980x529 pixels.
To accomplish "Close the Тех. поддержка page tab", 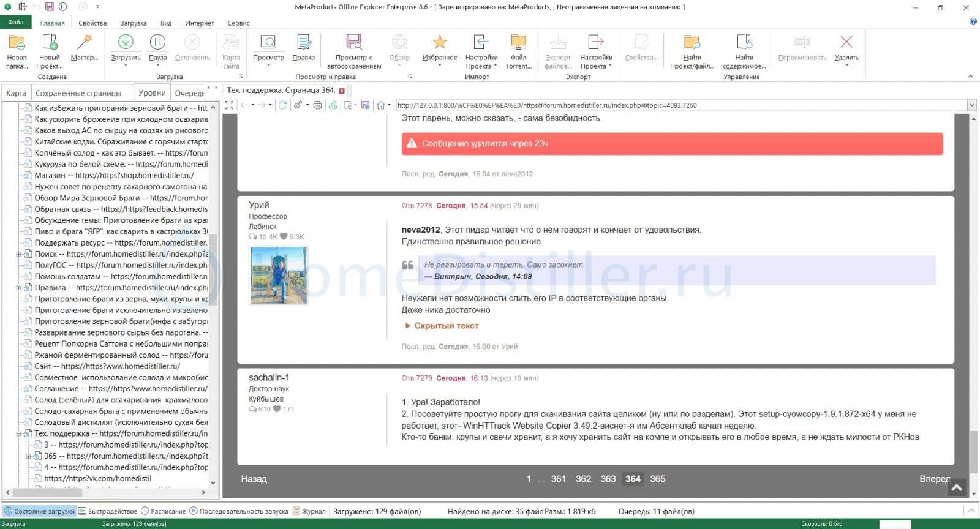I will click(x=342, y=91).
